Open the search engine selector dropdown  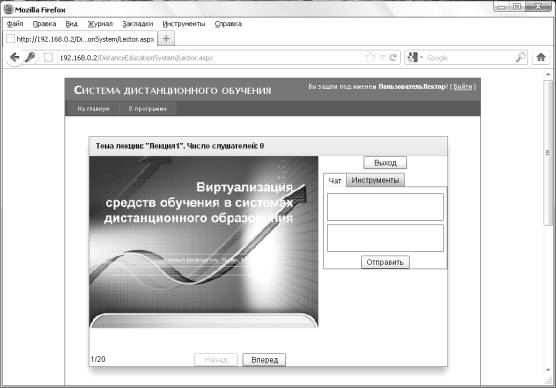tap(415, 57)
